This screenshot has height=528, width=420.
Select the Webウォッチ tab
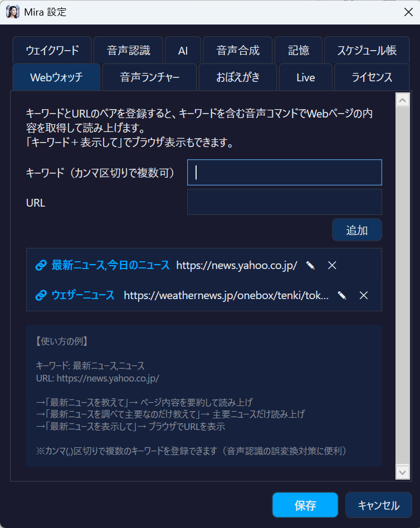click(x=56, y=77)
